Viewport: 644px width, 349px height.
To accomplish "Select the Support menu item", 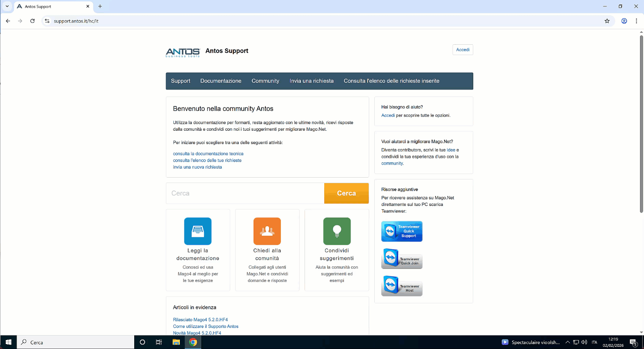I will (x=181, y=81).
